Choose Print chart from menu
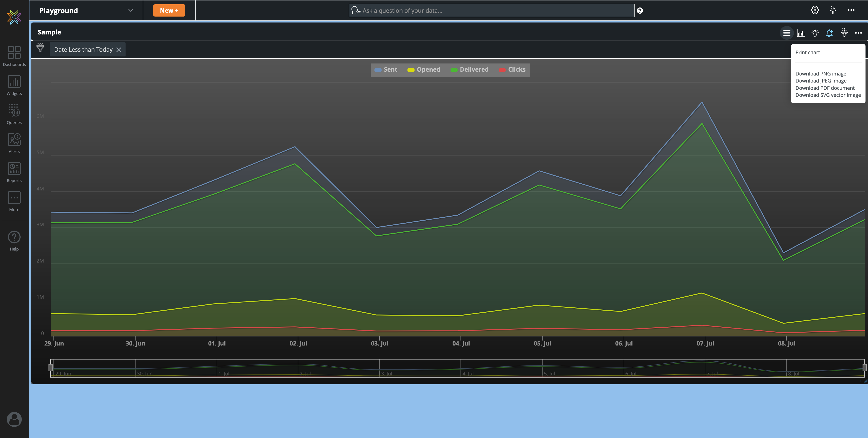This screenshot has height=438, width=868. (807, 53)
